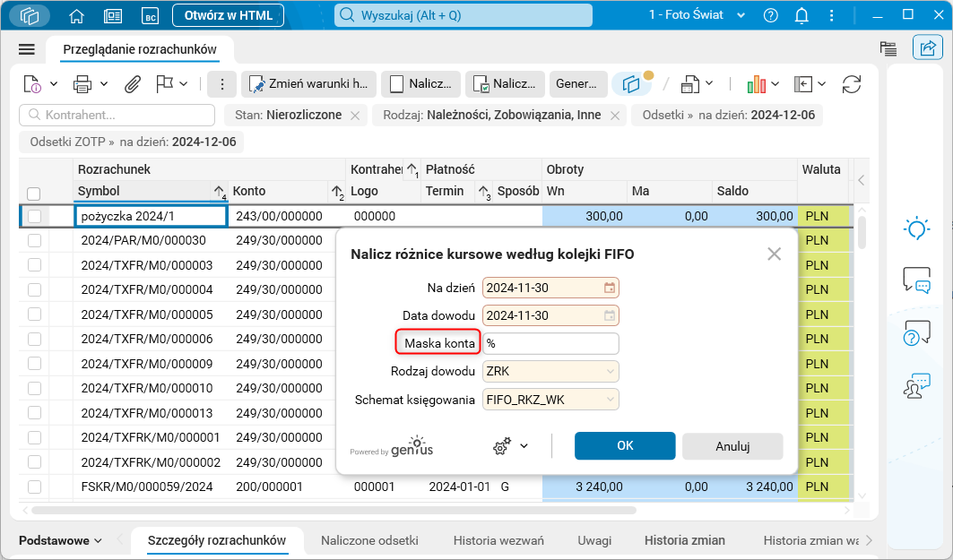This screenshot has height=560, width=953.
Task: Check row 2024/PAR/M0/000030 checkbox
Action: click(x=34, y=240)
